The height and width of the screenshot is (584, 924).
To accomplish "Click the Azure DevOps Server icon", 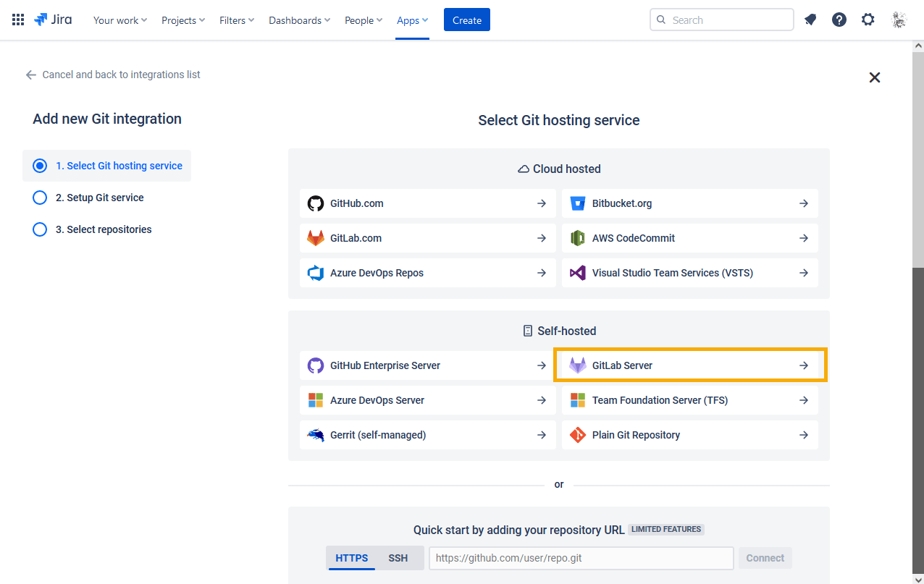I will 316,400.
